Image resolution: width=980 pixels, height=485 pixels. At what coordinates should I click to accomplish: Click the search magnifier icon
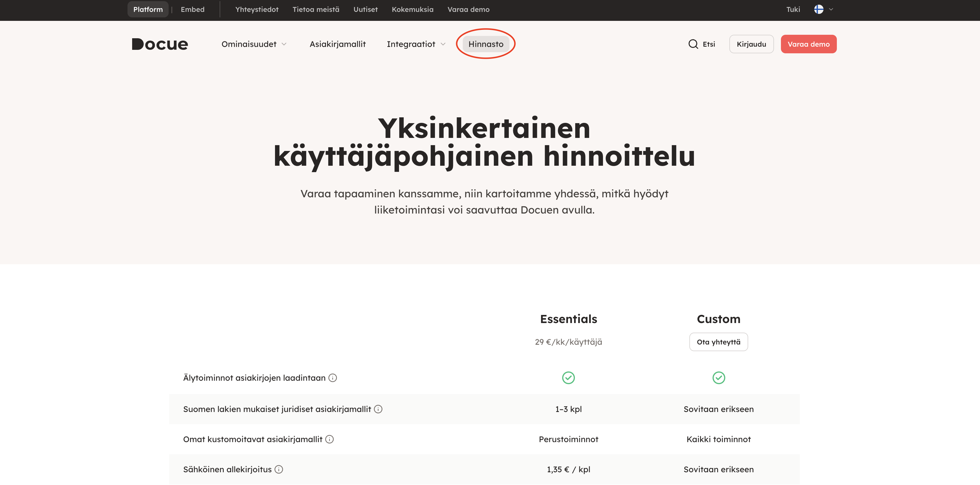tap(693, 44)
